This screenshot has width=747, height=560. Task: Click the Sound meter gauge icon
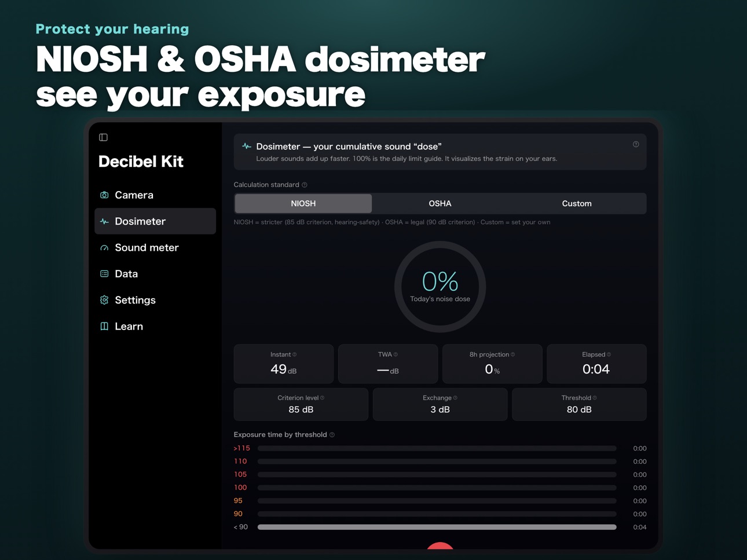104,248
